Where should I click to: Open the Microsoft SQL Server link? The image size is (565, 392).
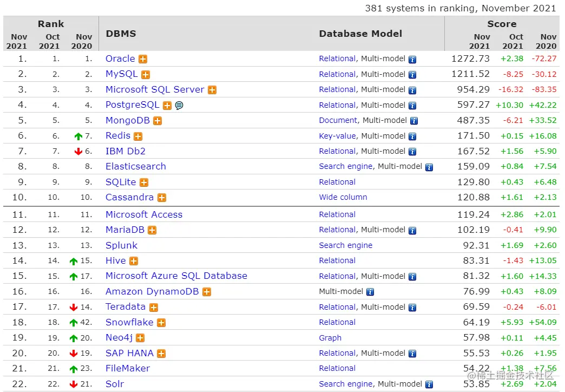pyautogui.click(x=155, y=89)
